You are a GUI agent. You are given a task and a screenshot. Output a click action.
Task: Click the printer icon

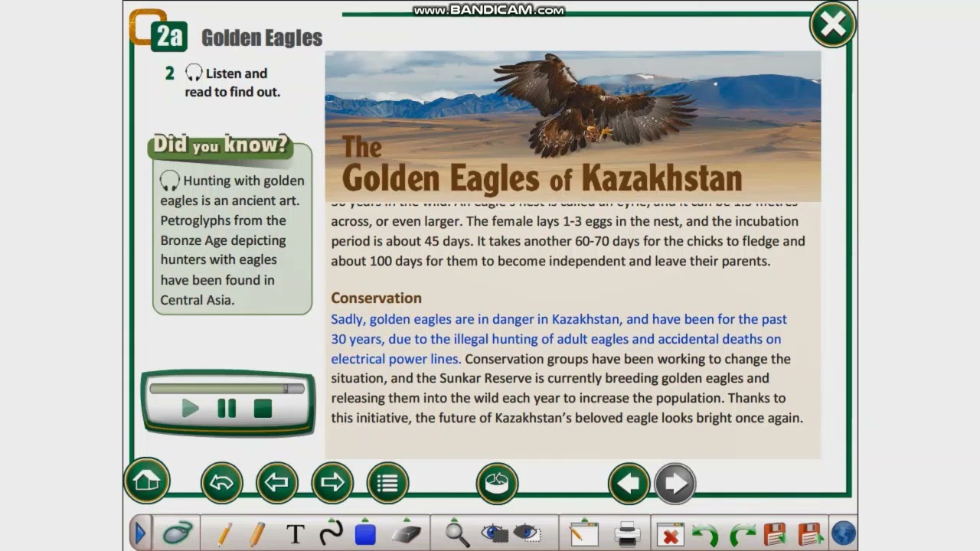(628, 533)
